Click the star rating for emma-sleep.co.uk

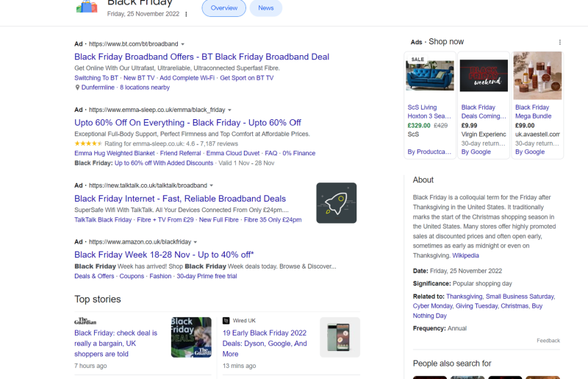coord(88,144)
